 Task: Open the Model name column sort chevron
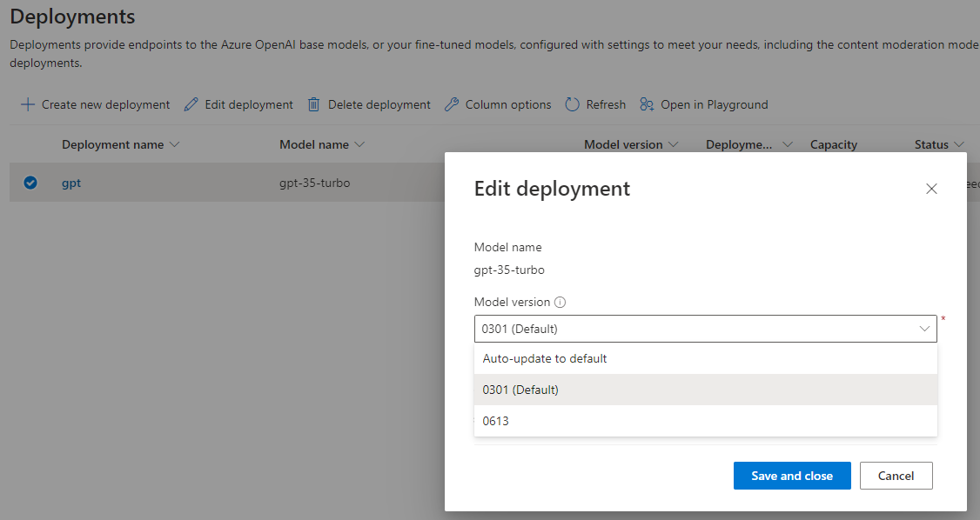(359, 144)
